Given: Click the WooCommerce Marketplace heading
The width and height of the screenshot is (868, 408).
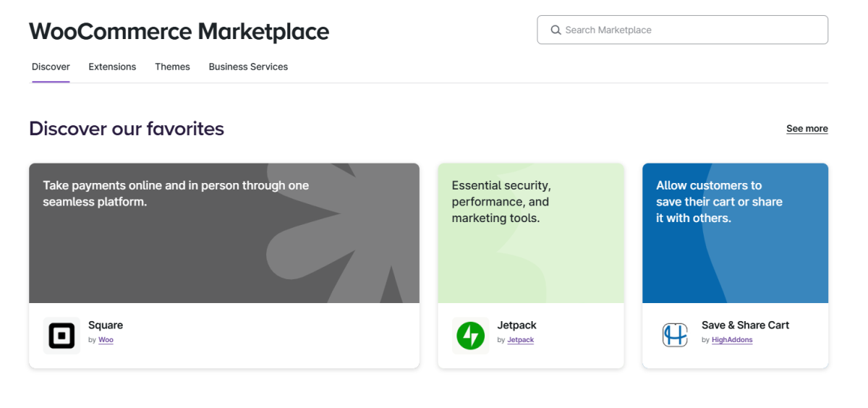Looking at the screenshot, I should (179, 32).
